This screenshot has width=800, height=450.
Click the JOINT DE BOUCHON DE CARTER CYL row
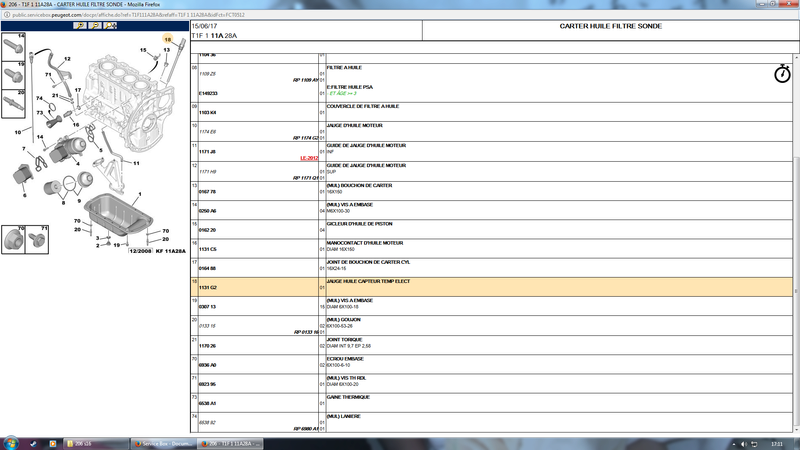coord(492,268)
